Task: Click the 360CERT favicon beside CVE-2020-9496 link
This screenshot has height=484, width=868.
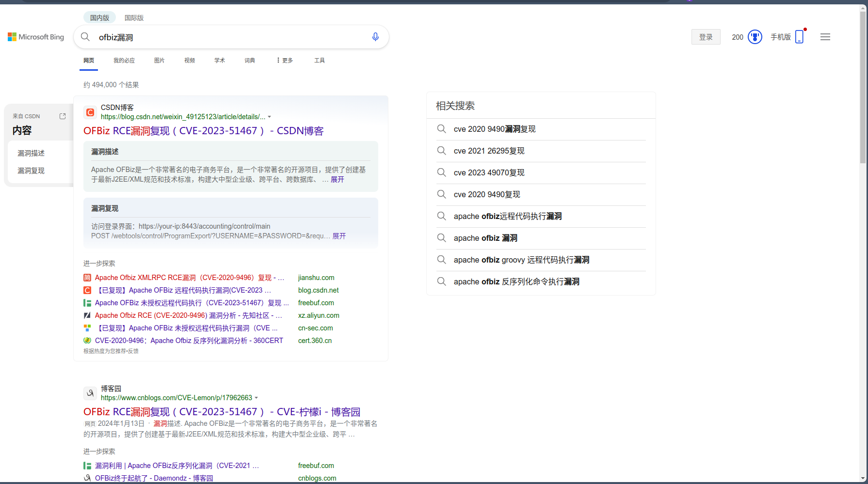Action: (87, 341)
